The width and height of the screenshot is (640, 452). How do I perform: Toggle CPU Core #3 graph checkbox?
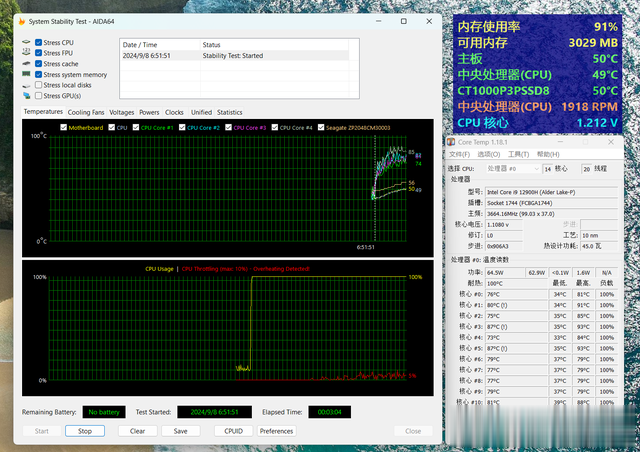[x=229, y=127]
